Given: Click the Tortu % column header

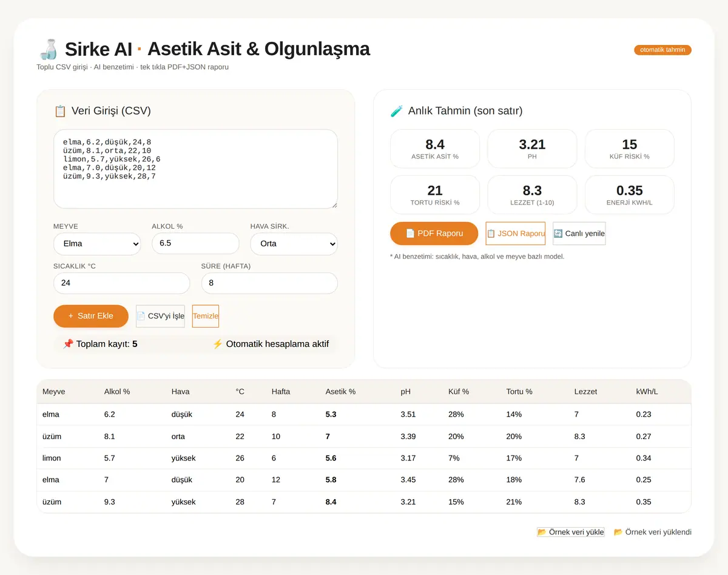Looking at the screenshot, I should point(519,392).
